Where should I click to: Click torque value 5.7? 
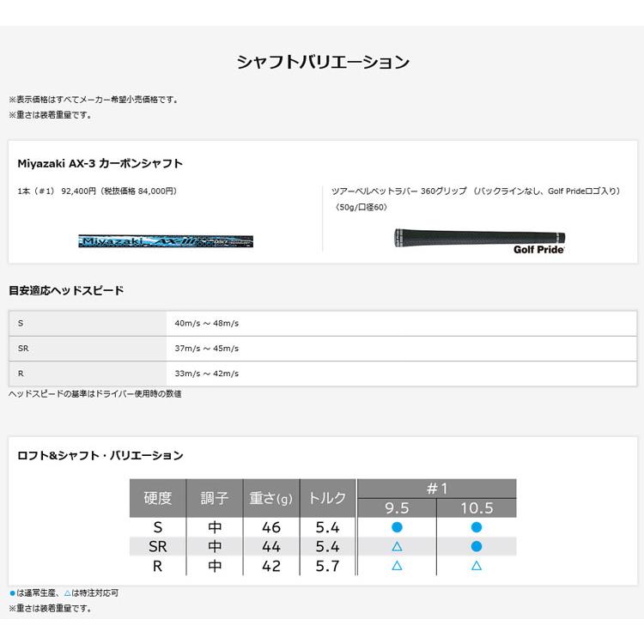tap(327, 566)
